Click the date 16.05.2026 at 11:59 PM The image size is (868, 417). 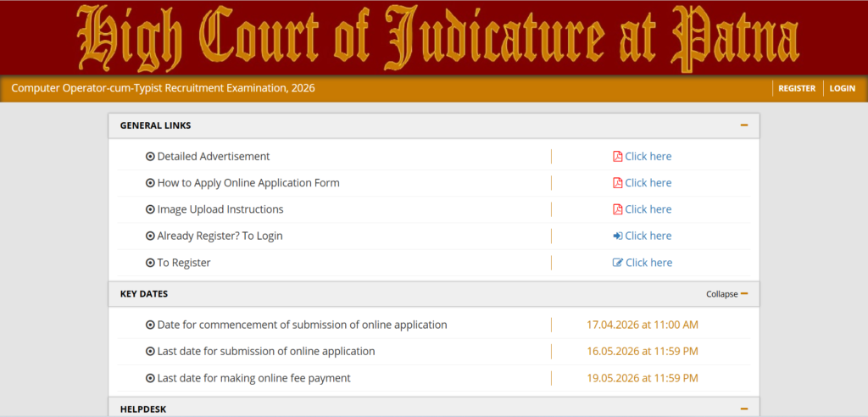(643, 352)
